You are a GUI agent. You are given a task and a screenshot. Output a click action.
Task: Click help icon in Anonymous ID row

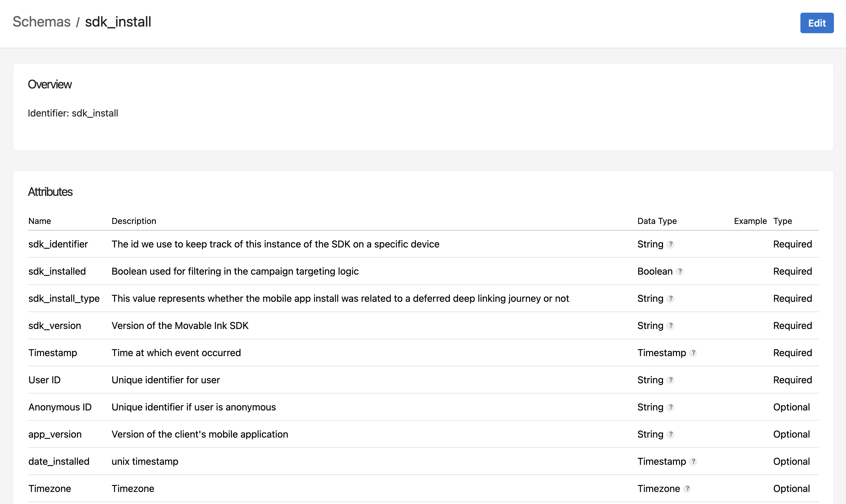(670, 407)
